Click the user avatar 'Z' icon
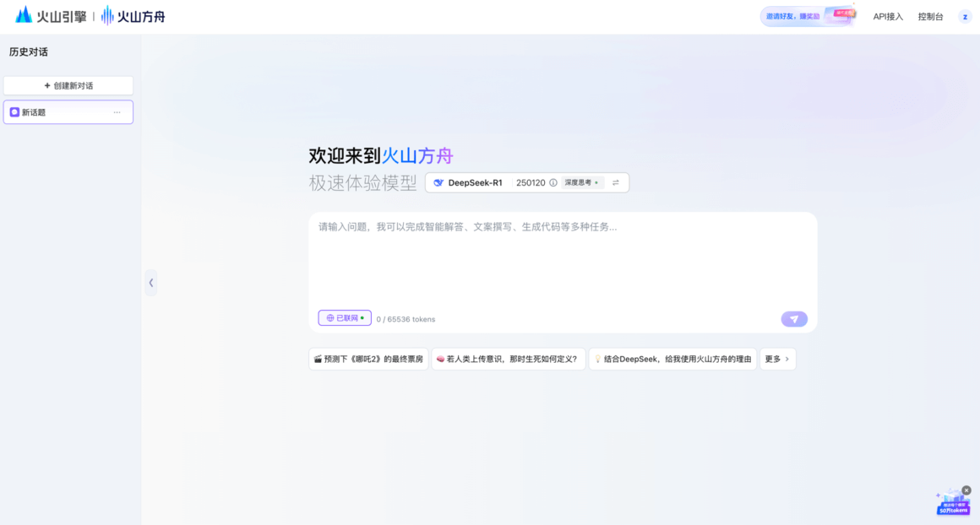Screen dimensions: 980x525 965,16
